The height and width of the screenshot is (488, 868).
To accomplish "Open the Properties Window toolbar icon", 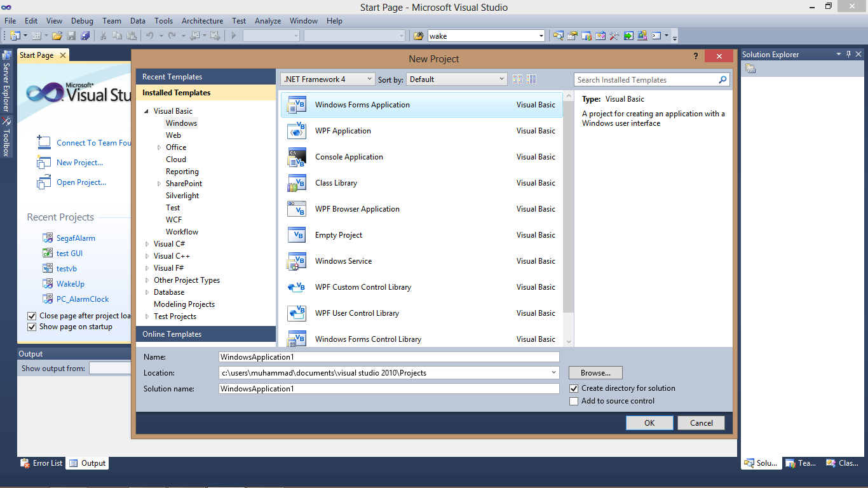I will pyautogui.click(x=573, y=36).
